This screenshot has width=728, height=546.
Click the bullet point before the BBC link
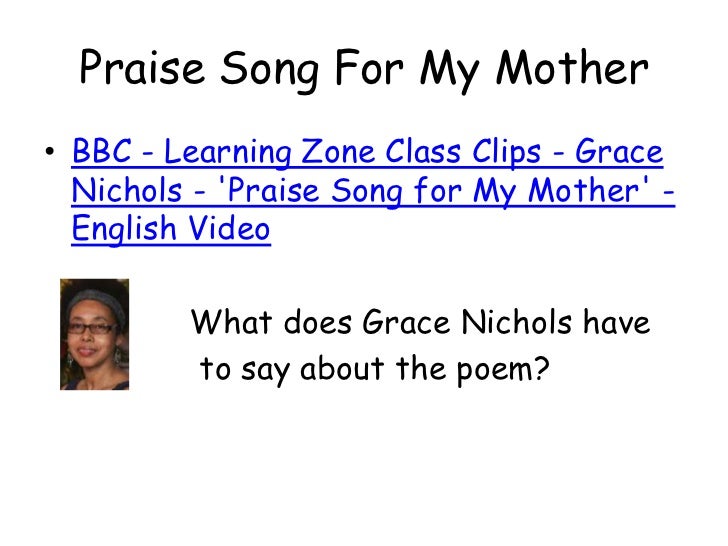point(50,151)
